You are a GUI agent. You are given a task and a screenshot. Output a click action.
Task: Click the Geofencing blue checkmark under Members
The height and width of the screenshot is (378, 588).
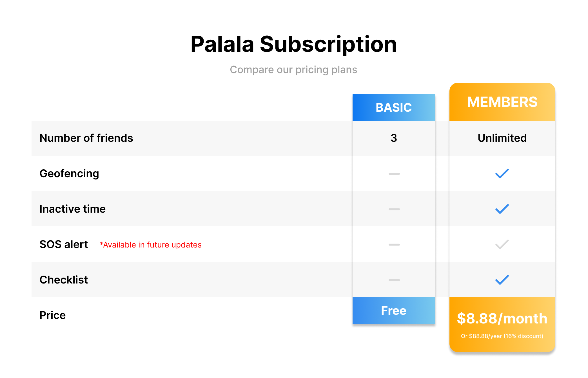pyautogui.click(x=502, y=174)
